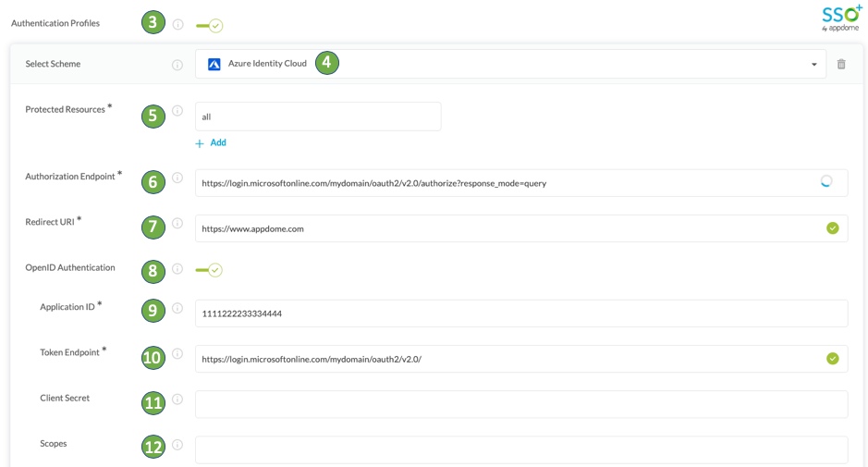Click the info icon for Application ID
This screenshot has width=868, height=467.
coord(177,308)
